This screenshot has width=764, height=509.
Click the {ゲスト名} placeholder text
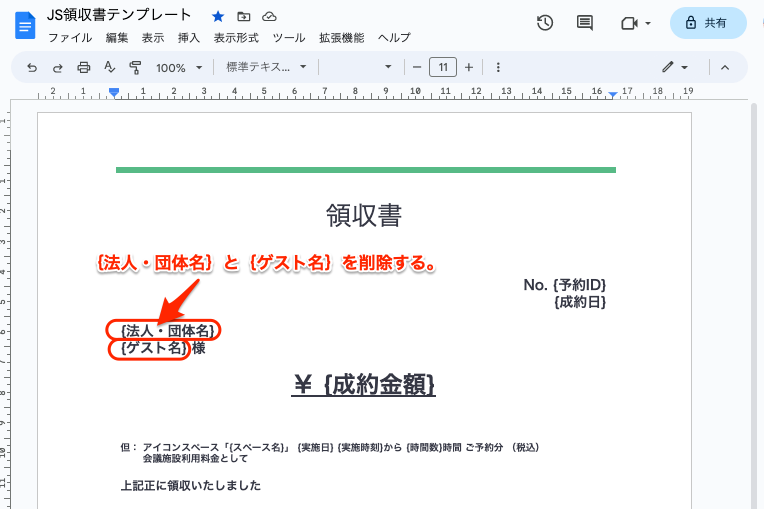tap(154, 348)
